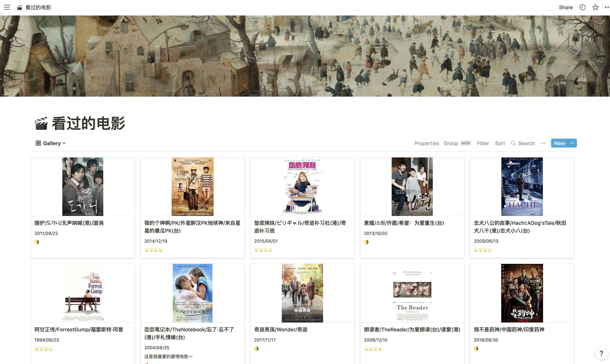Open the Forrest Gump poster card

(83, 293)
